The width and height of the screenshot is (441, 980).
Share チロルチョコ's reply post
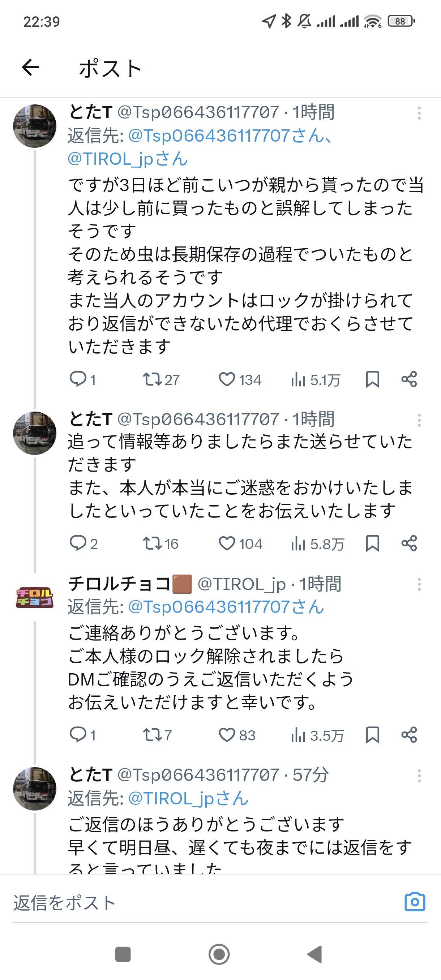[409, 735]
